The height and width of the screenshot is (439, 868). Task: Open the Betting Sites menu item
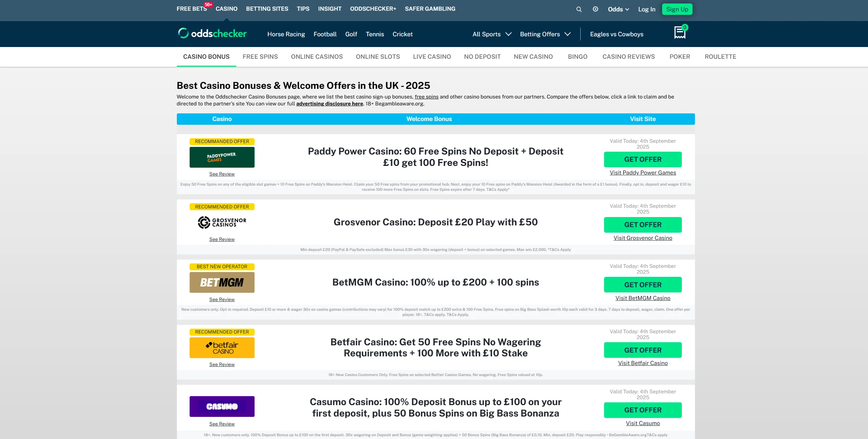point(267,9)
